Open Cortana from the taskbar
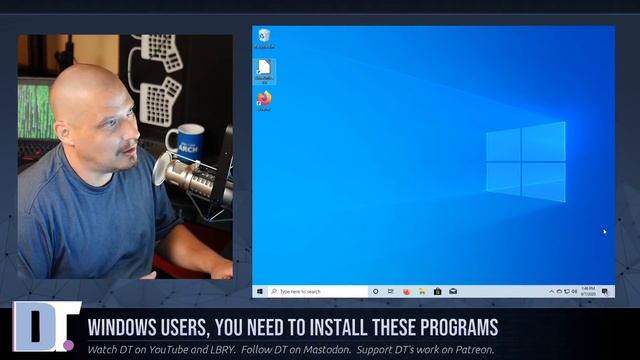The height and width of the screenshot is (360, 640). 376,291
